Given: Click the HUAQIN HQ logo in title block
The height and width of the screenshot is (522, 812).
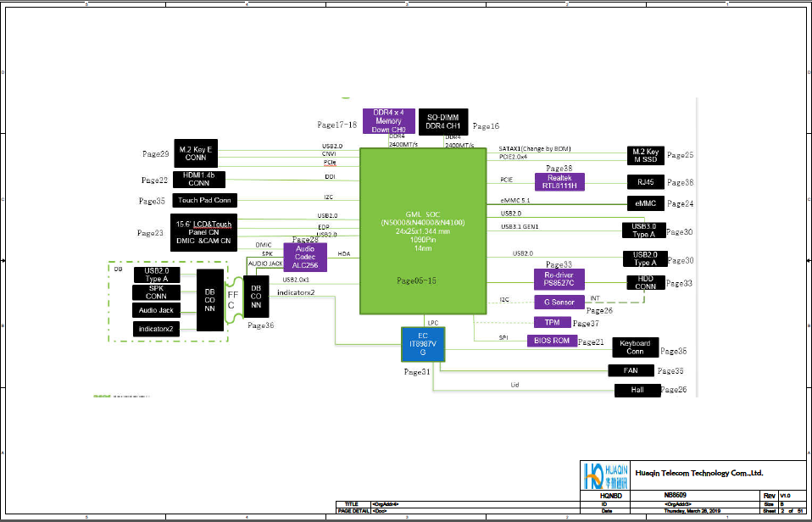Looking at the screenshot, I should (605, 475).
